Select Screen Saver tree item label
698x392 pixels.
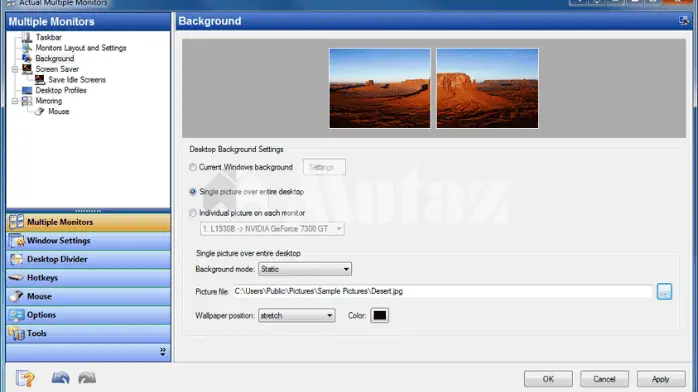57,69
